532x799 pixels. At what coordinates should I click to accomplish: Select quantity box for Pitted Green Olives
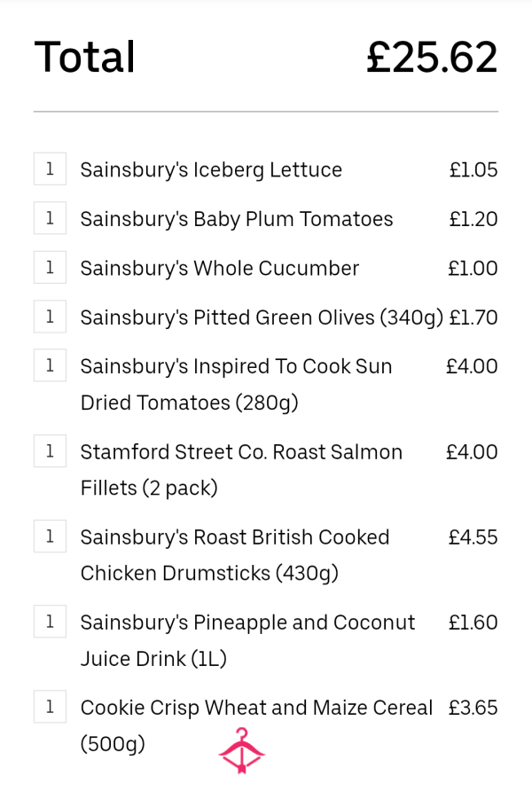[50, 317]
